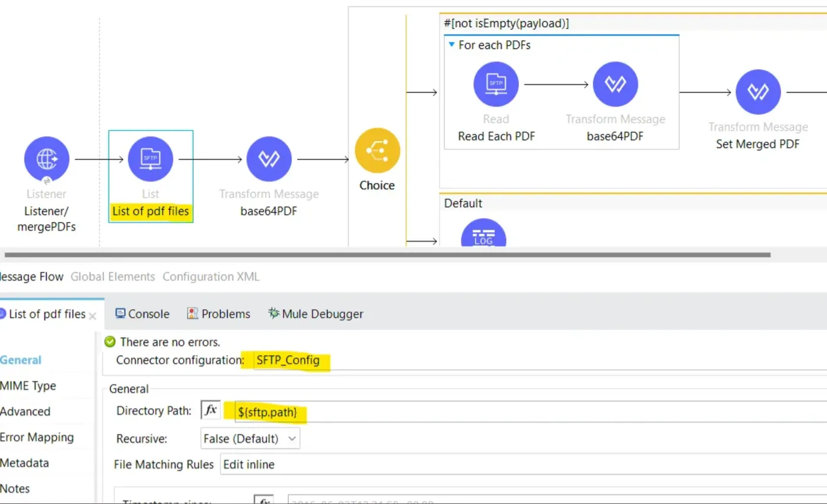
Task: Click the '#[not isEmpty(payload)]' condition text
Action: pos(506,24)
